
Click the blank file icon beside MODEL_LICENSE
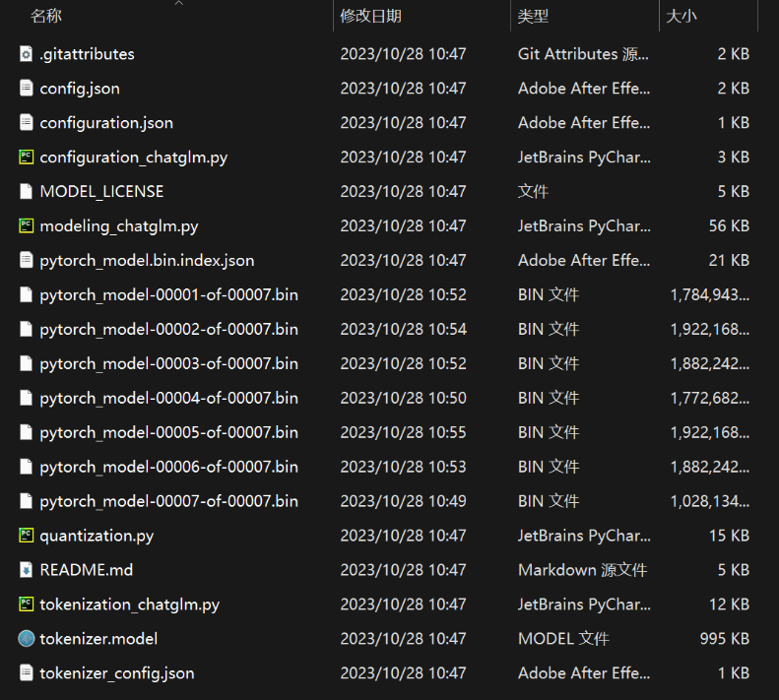tap(26, 191)
